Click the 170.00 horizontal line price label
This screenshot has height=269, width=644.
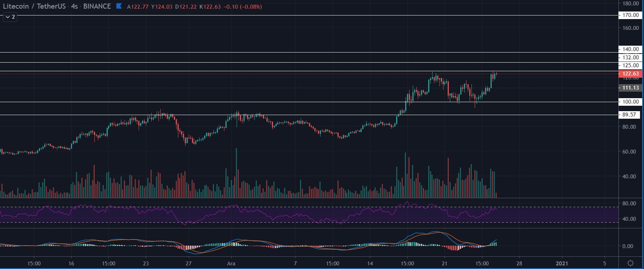tap(630, 15)
